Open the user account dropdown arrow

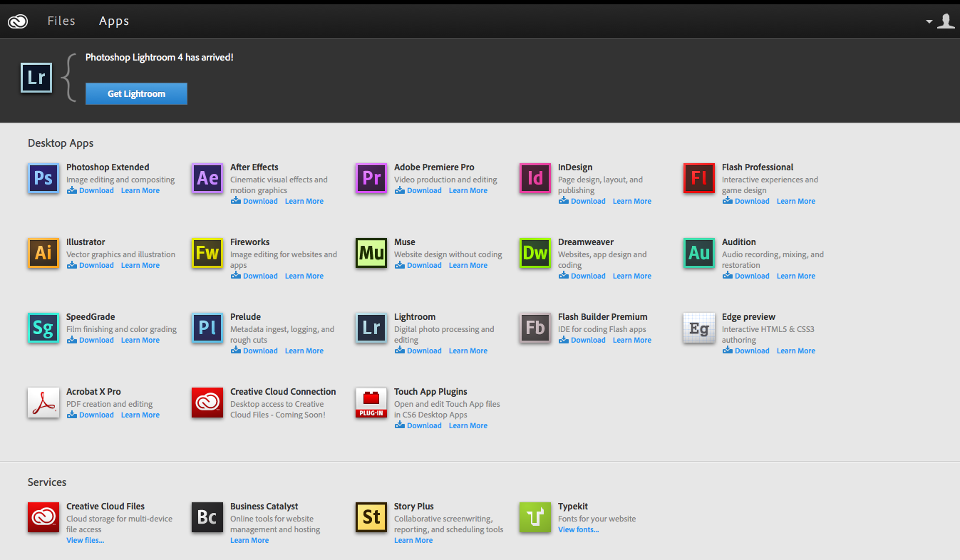point(929,21)
